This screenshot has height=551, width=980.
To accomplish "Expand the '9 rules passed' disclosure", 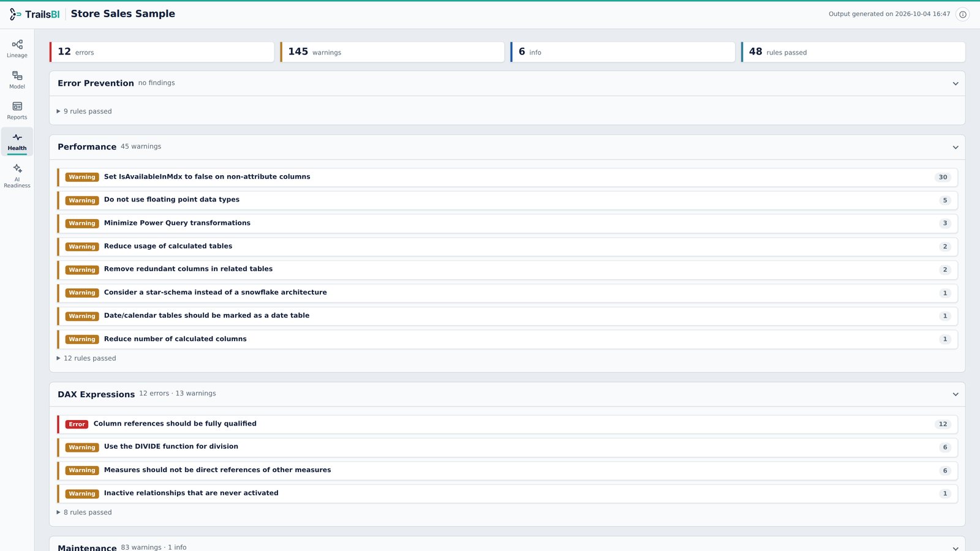I will point(85,111).
